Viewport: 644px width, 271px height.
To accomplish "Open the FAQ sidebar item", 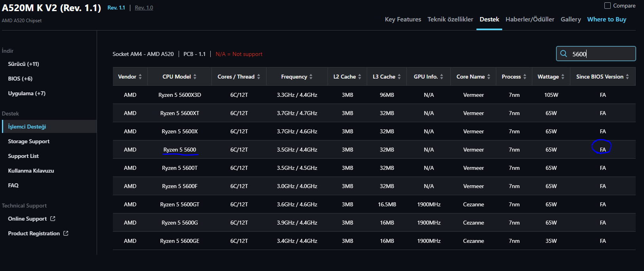I will pos(13,185).
